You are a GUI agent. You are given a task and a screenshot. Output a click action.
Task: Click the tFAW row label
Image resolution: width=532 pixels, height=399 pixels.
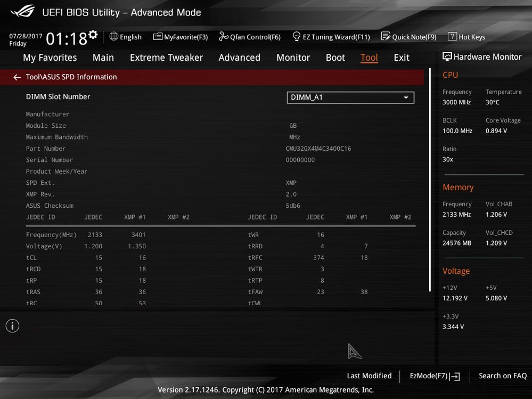(x=255, y=292)
